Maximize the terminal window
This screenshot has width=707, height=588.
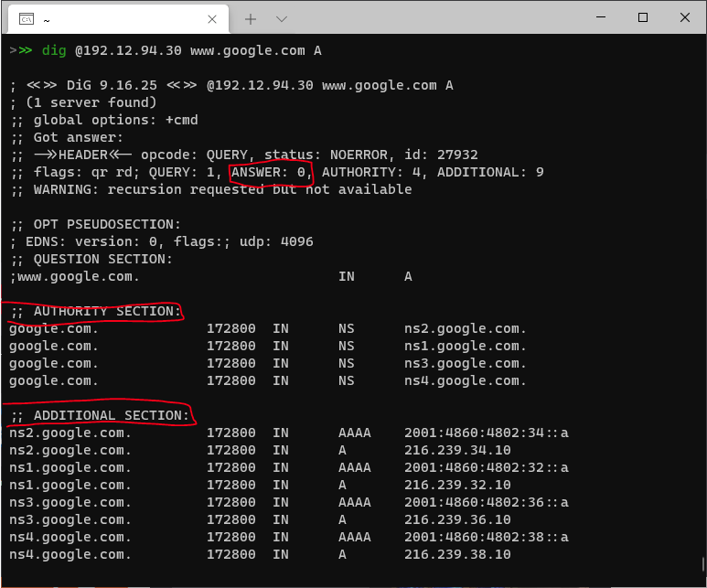(643, 17)
